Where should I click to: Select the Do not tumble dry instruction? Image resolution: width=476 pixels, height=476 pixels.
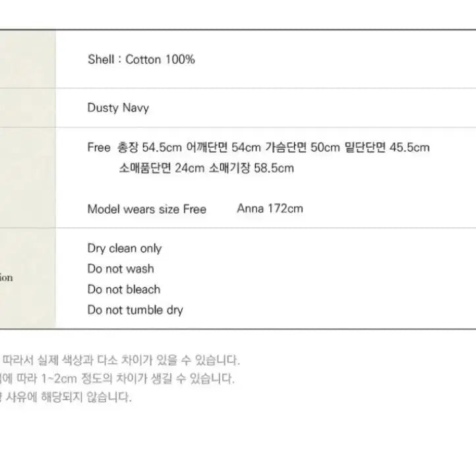(135, 310)
